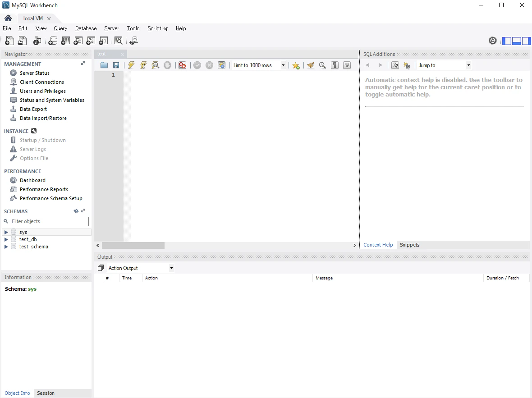Create a new SQL tab

(x=9, y=41)
